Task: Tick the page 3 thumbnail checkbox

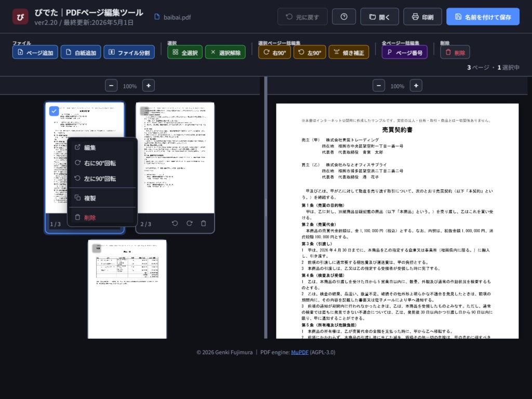Action: (97, 248)
